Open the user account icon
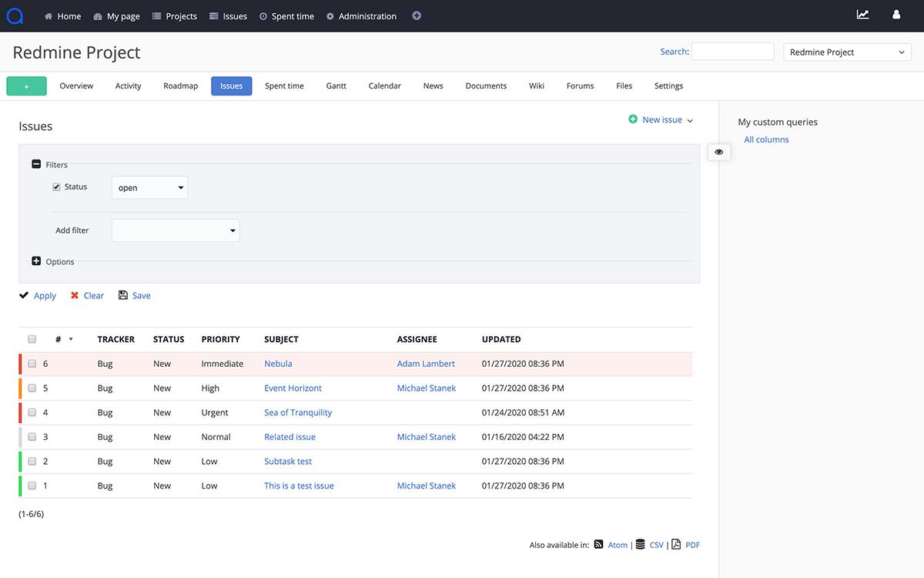Image resolution: width=924 pixels, height=578 pixels. pyautogui.click(x=896, y=15)
